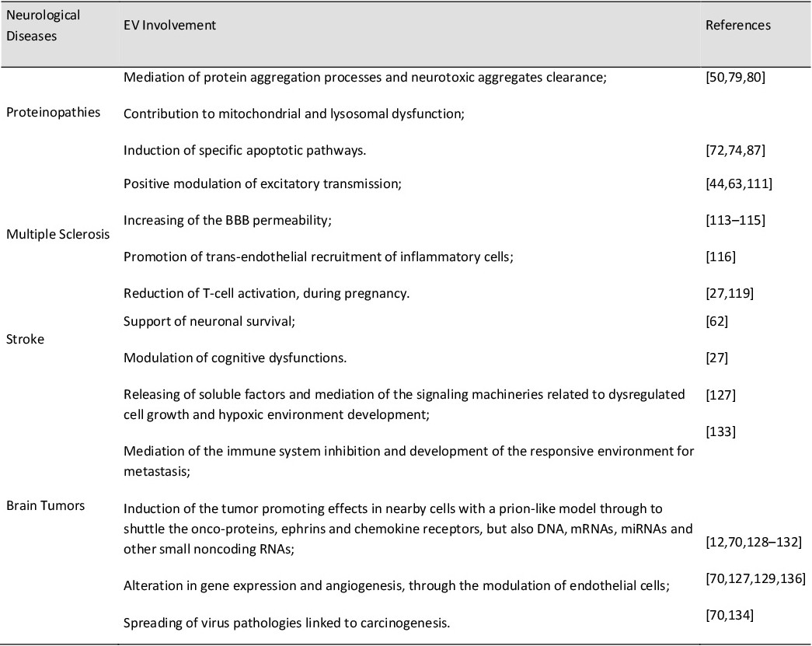The height and width of the screenshot is (646, 812).
Task: Click text 'Support of neuronal survival'
Action: tap(207, 321)
